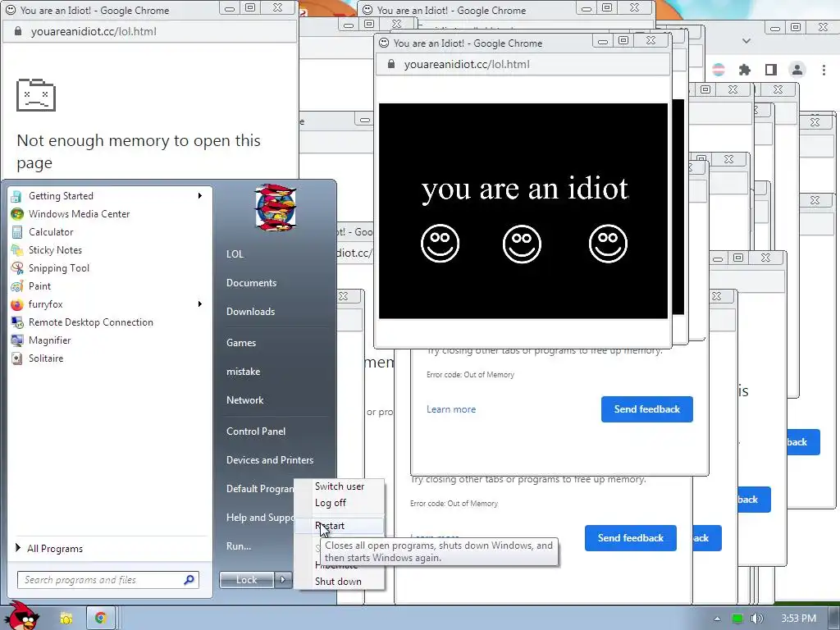Click green network tray icon
This screenshot has height=630, width=840.
(737, 619)
